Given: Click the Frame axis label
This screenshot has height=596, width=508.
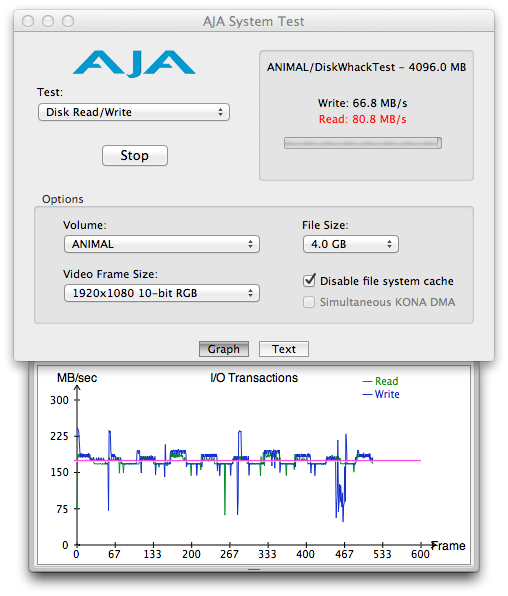Looking at the screenshot, I should tap(449, 546).
